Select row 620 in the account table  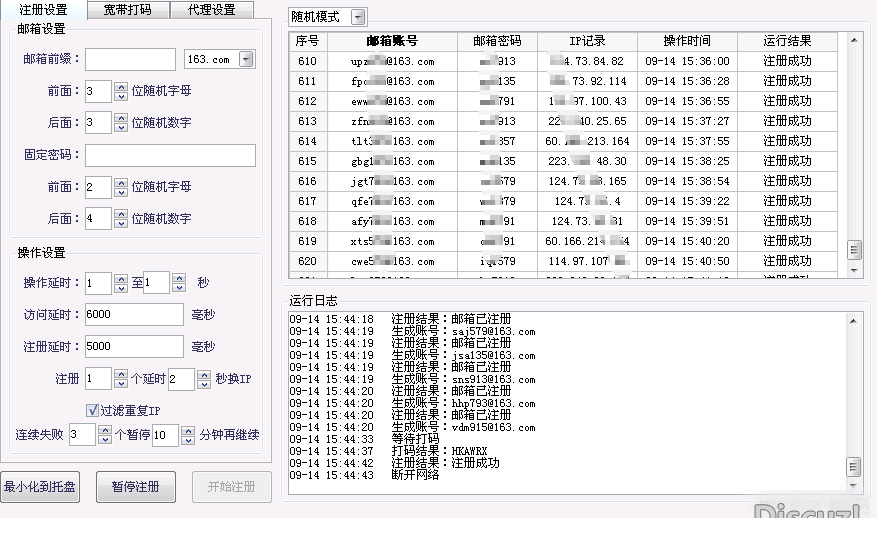point(563,261)
